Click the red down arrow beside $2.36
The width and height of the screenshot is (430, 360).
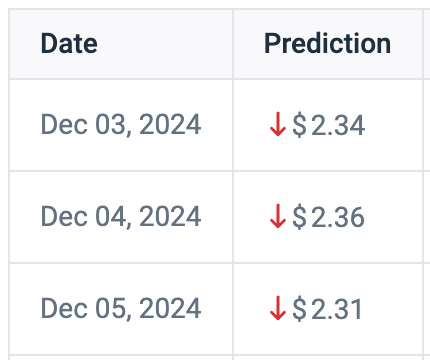278,216
